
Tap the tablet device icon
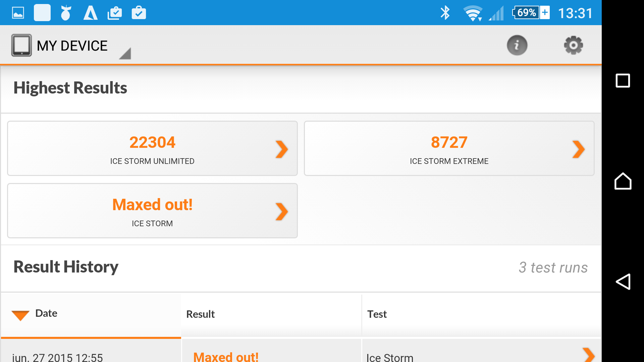[x=21, y=45]
